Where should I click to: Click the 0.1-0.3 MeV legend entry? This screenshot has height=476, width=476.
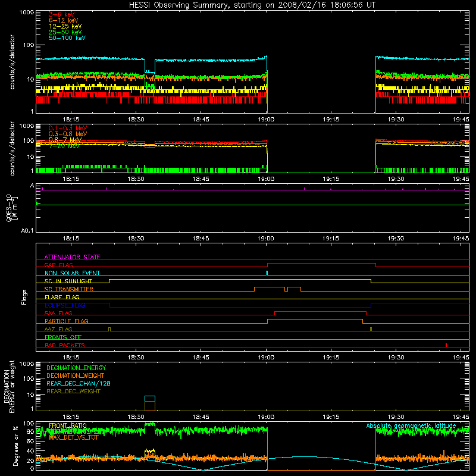(68, 128)
